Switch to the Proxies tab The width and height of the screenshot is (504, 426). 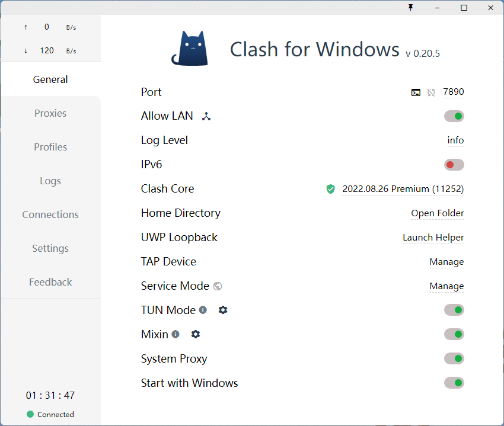[x=50, y=113]
